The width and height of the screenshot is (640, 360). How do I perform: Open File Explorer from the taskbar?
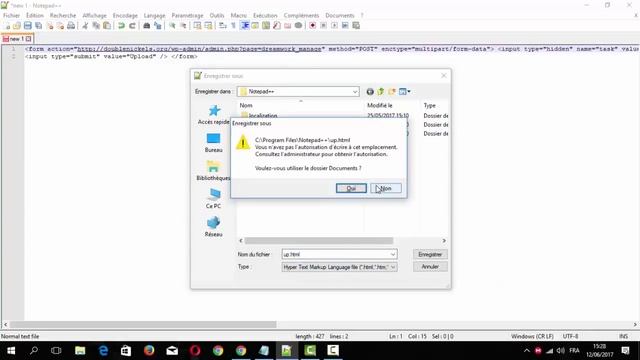80,351
